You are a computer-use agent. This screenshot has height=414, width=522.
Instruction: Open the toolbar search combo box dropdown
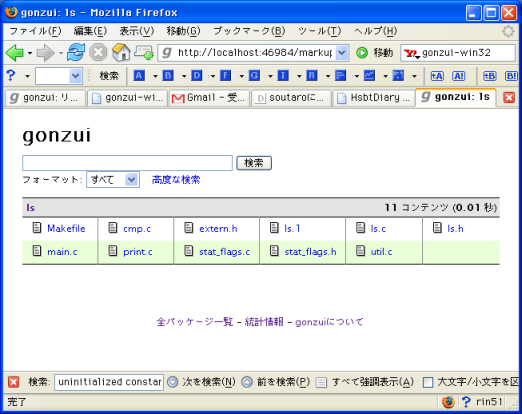[x=75, y=76]
